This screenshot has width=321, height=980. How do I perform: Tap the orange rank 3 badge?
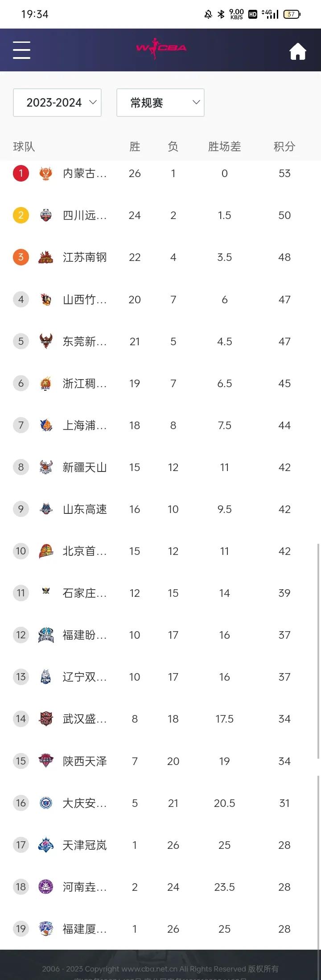coord(21,257)
